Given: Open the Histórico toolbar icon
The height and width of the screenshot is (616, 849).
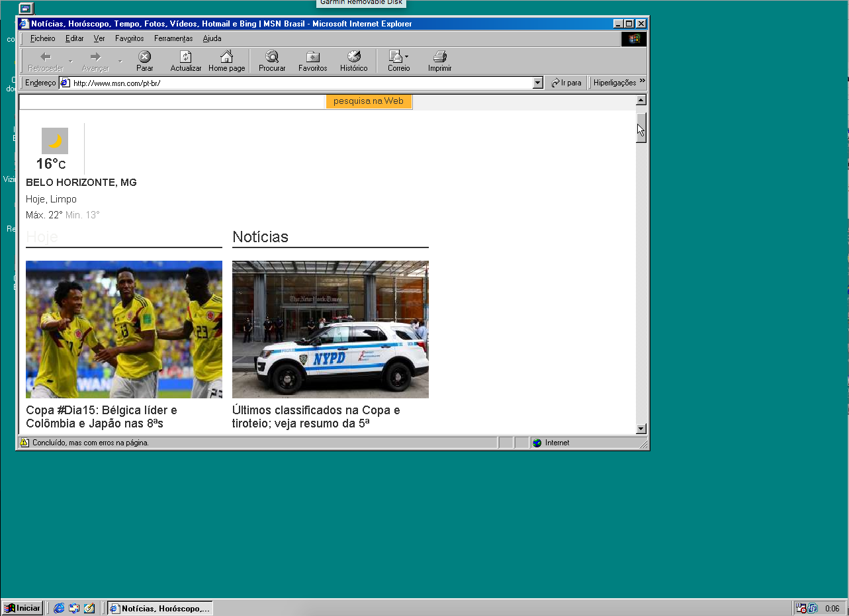Looking at the screenshot, I should [x=353, y=57].
